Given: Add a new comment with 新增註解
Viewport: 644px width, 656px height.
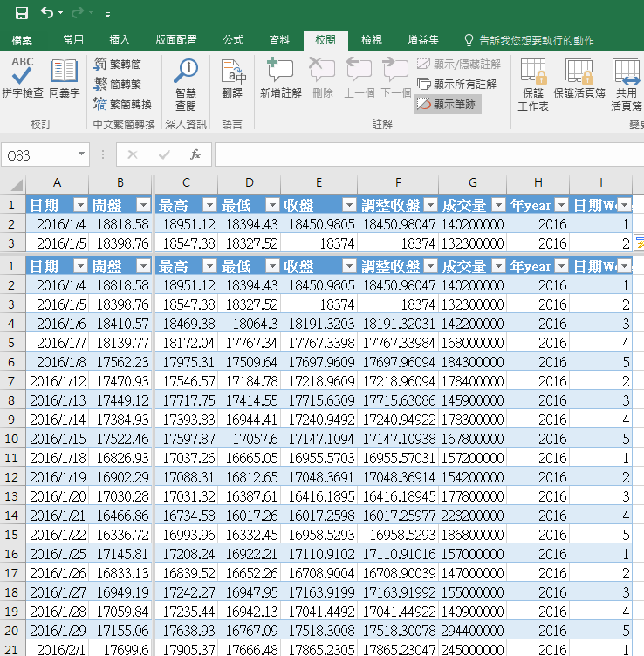Looking at the screenshot, I should pyautogui.click(x=280, y=78).
